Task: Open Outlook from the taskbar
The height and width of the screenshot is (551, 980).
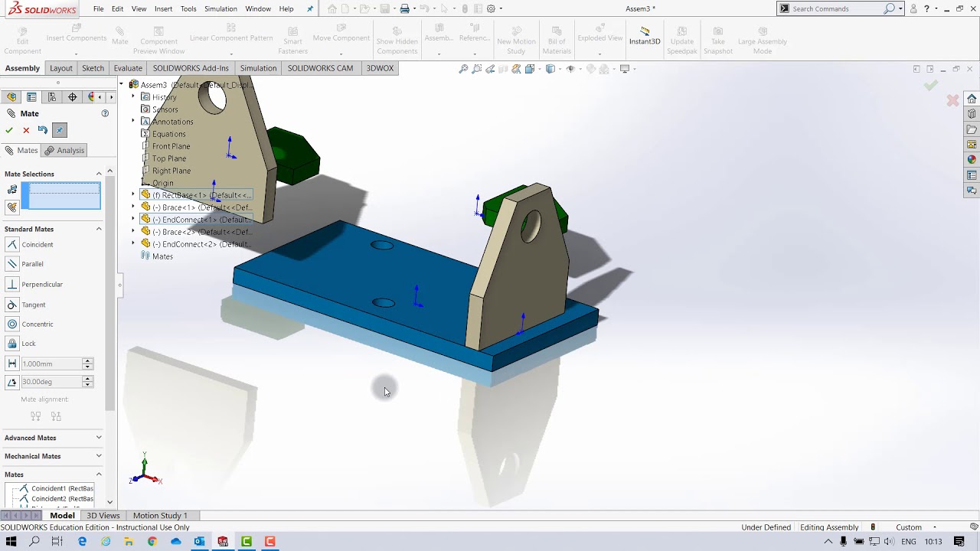Action: [x=199, y=541]
